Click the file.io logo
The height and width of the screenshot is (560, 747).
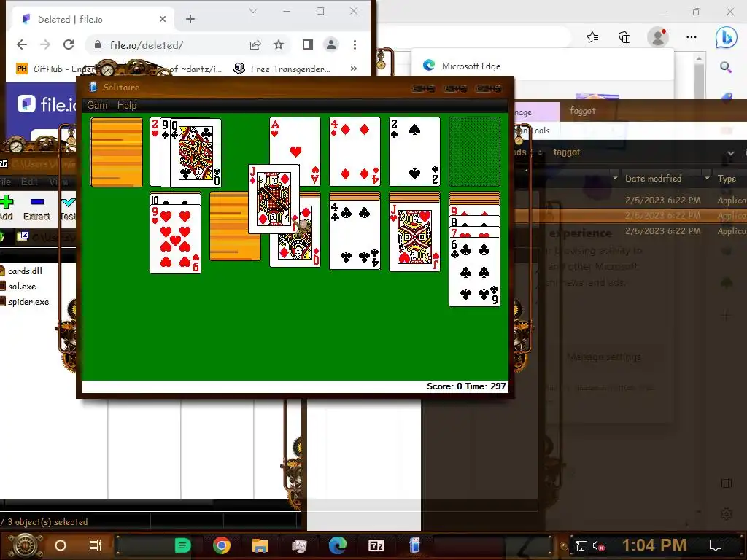click(46, 104)
